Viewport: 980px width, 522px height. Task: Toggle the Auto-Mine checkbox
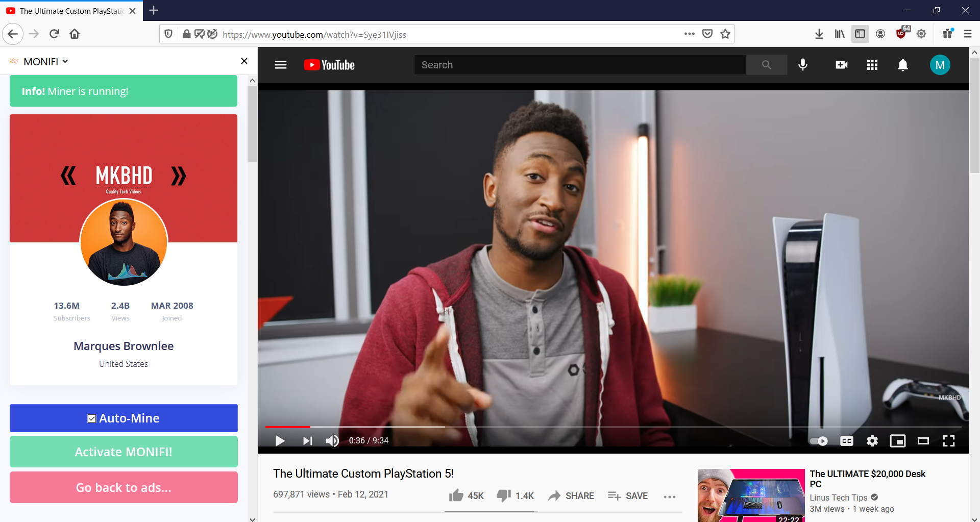(x=92, y=418)
